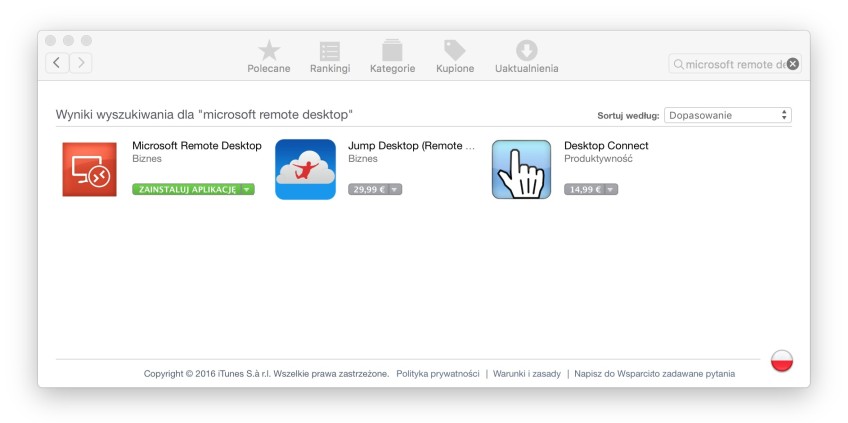848x423 pixels.
Task: Open arrow menu beside Zainstaluj aplikację
Action: coord(247,189)
